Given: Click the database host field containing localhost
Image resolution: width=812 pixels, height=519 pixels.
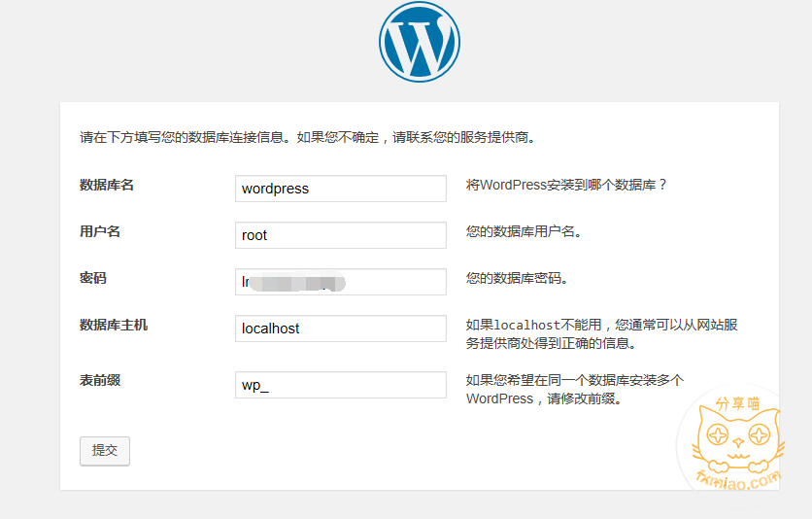Looking at the screenshot, I should coord(341,329).
